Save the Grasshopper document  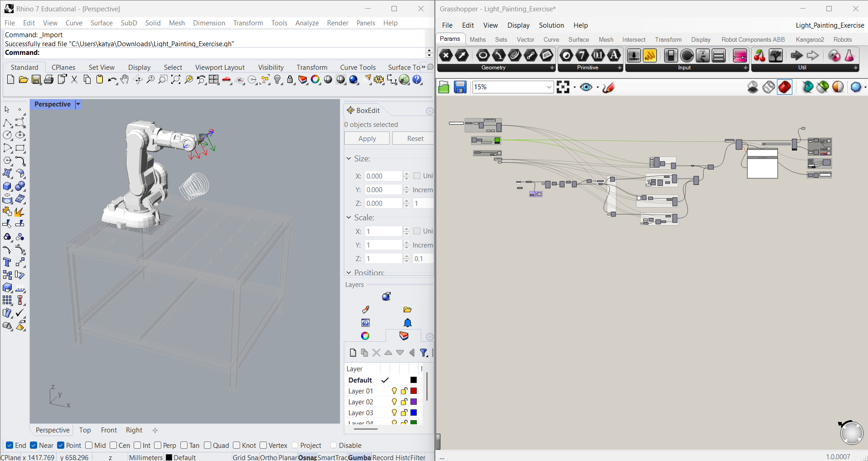click(x=460, y=87)
